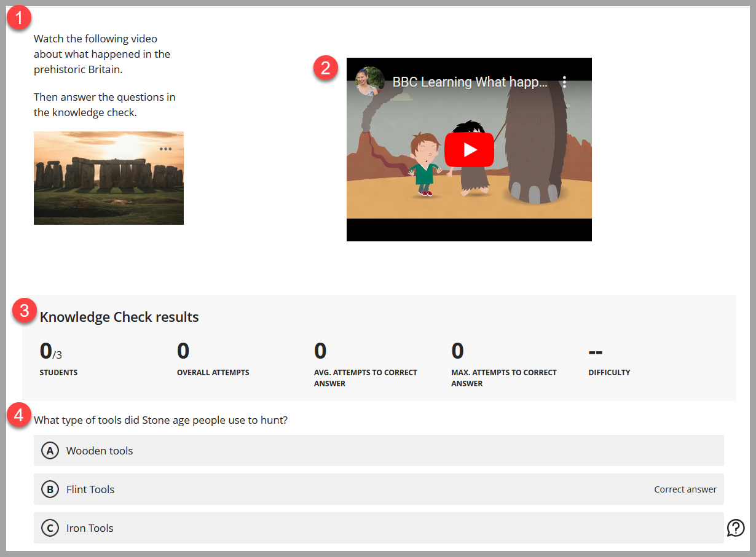Click the red number 4 callout marker
This screenshot has width=756, height=557.
pyautogui.click(x=19, y=416)
